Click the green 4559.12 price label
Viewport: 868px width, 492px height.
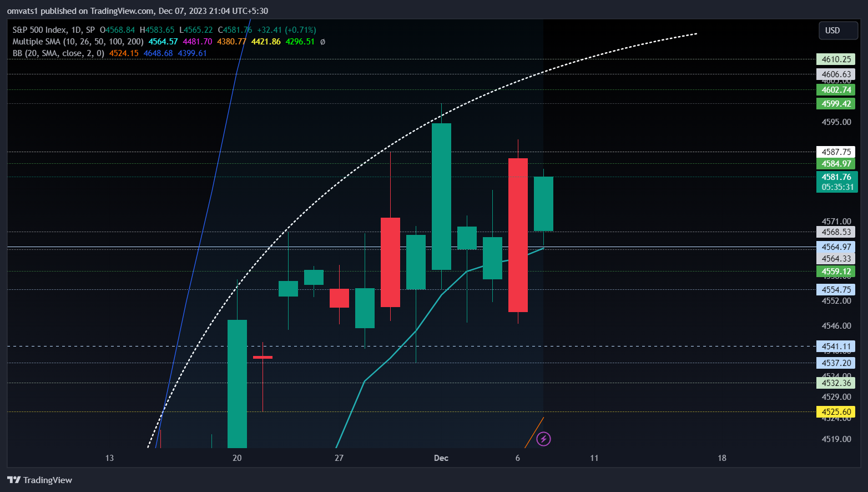836,272
